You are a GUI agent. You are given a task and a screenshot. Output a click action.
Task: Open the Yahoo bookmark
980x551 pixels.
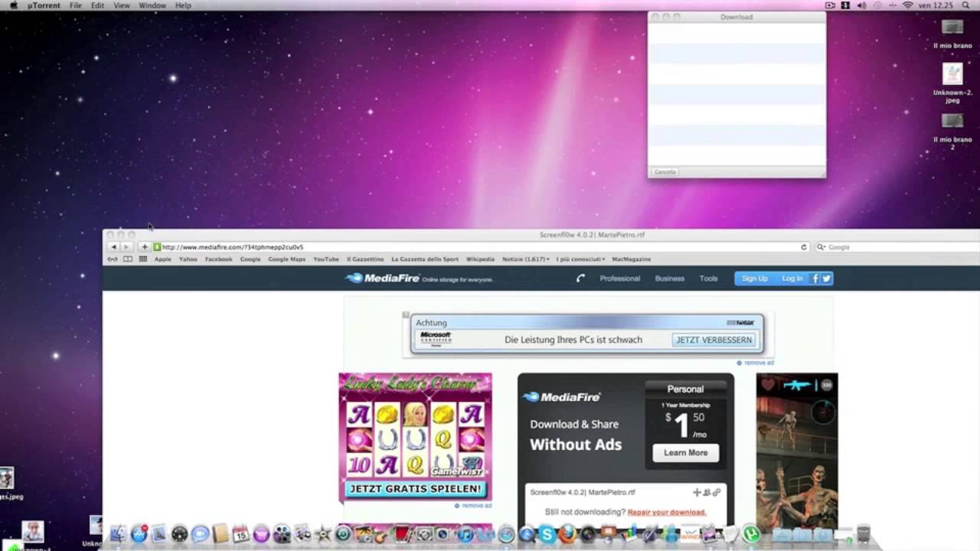[188, 259]
